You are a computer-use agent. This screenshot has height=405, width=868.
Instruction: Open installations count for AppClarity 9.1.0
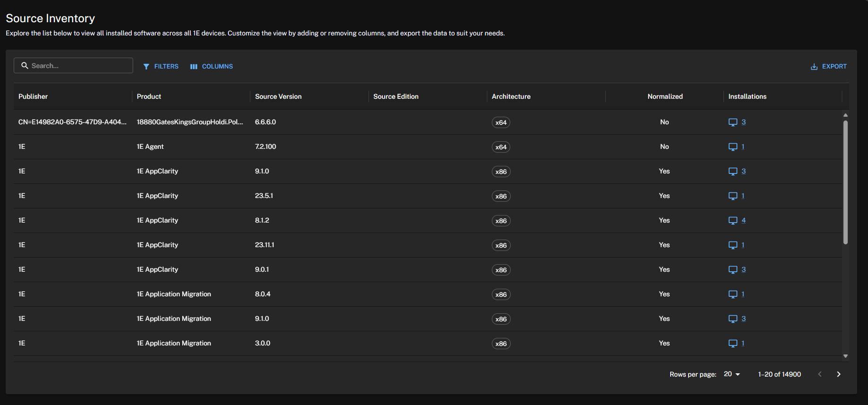743,171
